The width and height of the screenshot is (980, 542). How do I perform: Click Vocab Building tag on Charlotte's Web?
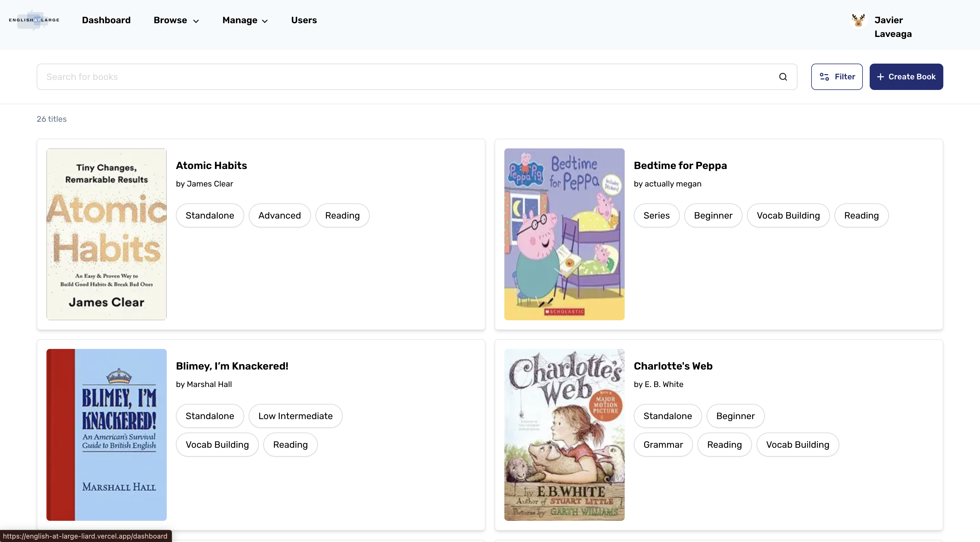click(x=797, y=445)
